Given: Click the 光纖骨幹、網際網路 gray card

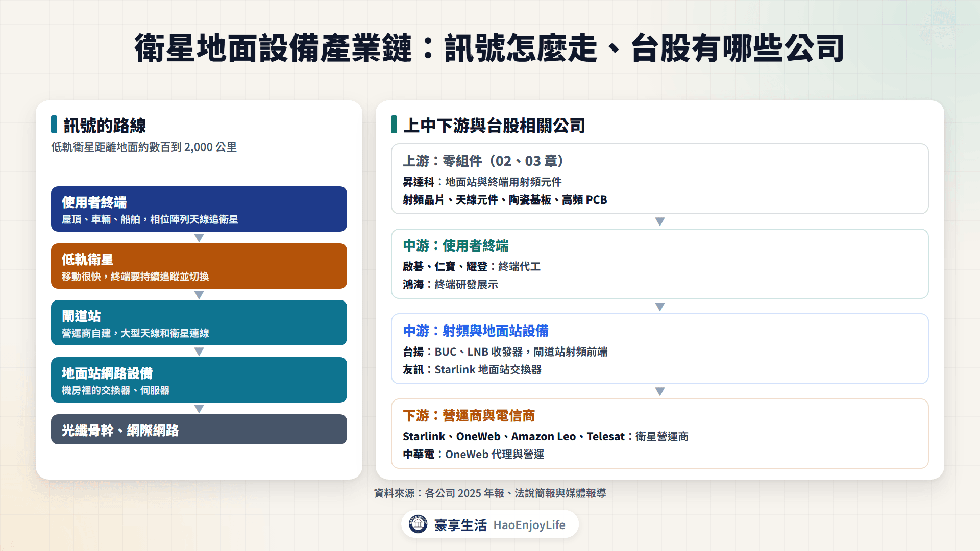Looking at the screenshot, I should pyautogui.click(x=199, y=429).
